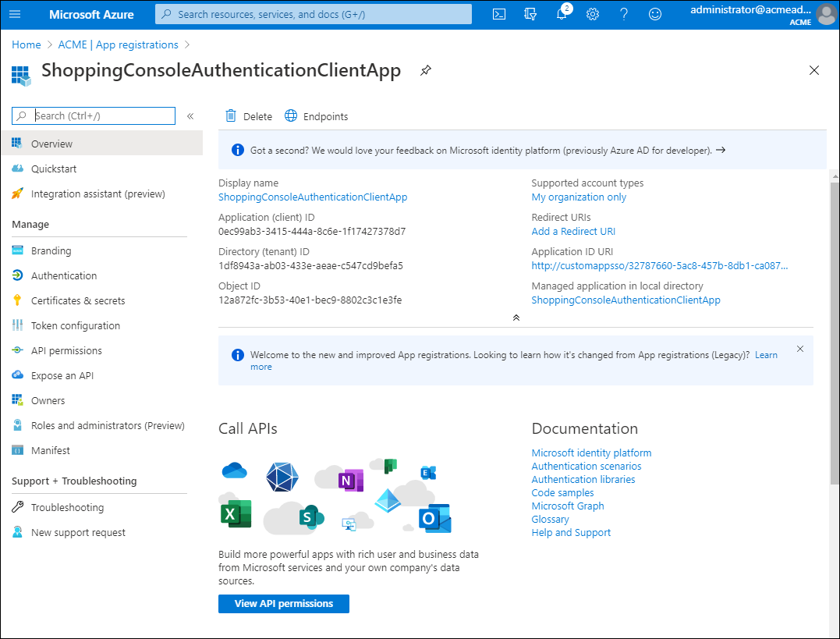Open the notifications bell icon
The height and width of the screenshot is (639, 840).
562,14
